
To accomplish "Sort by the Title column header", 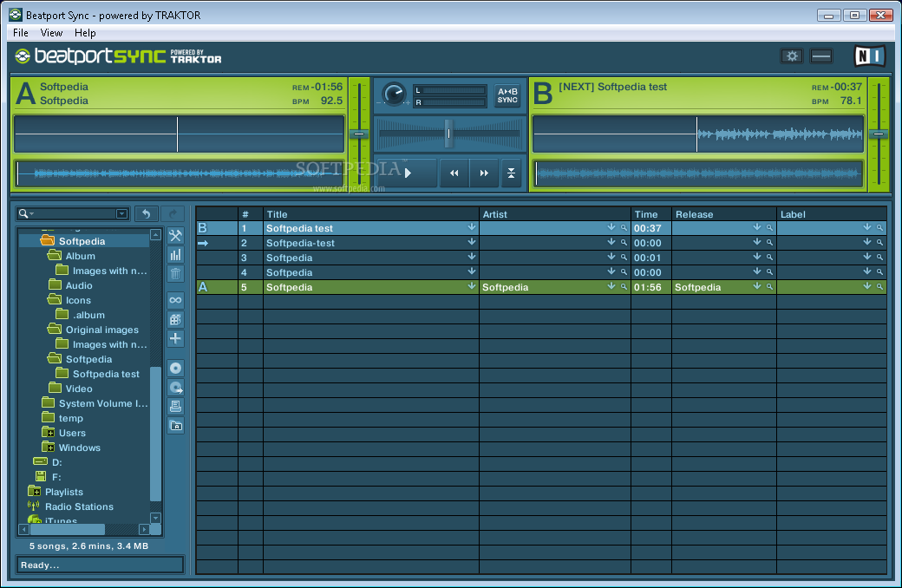I will point(371,214).
